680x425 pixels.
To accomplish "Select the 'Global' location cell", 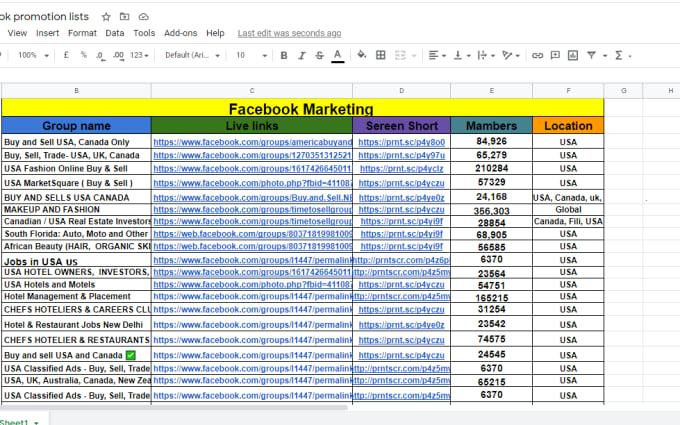I will (x=568, y=210).
